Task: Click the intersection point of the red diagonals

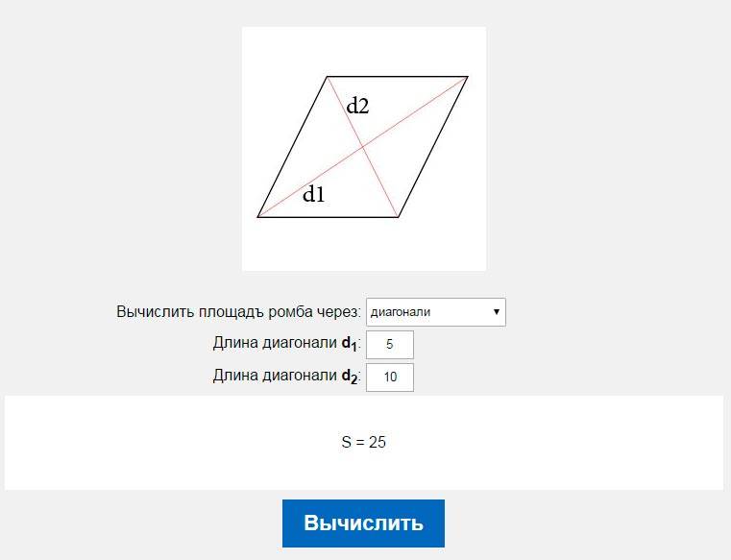Action: (363, 147)
